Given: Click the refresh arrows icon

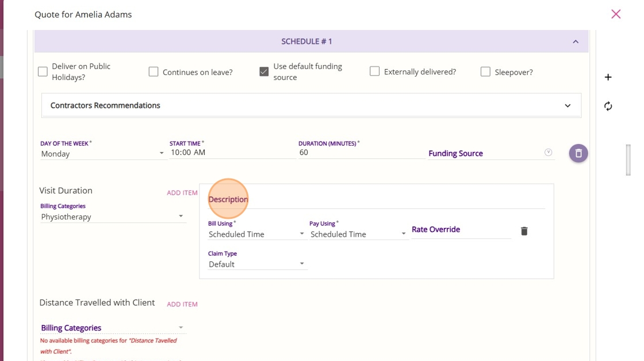Looking at the screenshot, I should (608, 106).
